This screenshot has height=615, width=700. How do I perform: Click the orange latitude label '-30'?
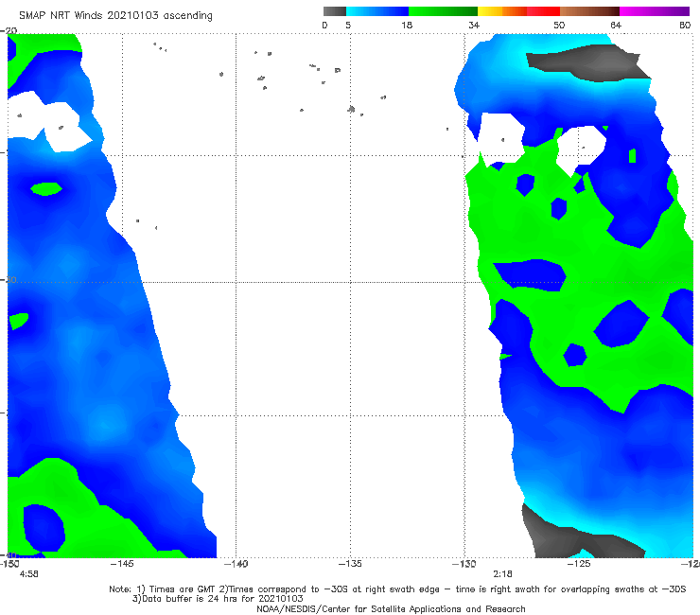pos(9,279)
